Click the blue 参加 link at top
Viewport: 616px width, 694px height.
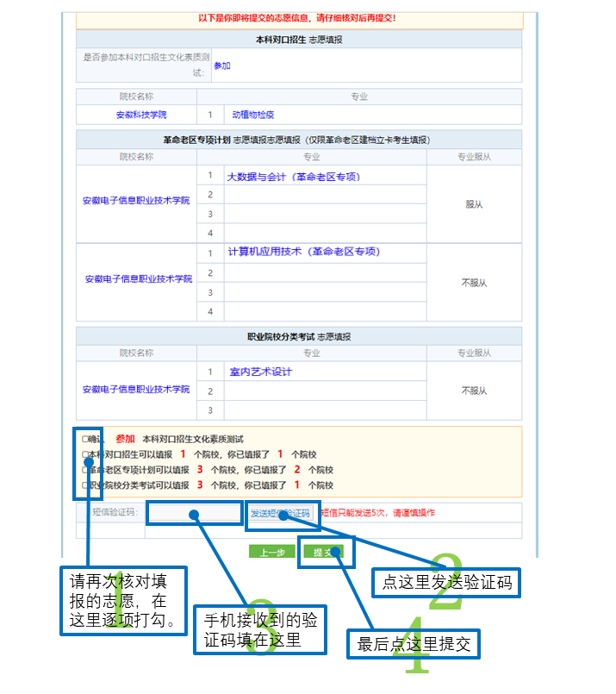click(x=222, y=66)
